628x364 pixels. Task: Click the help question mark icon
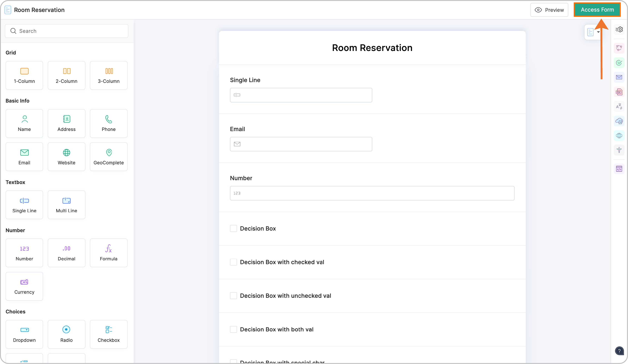point(619,351)
